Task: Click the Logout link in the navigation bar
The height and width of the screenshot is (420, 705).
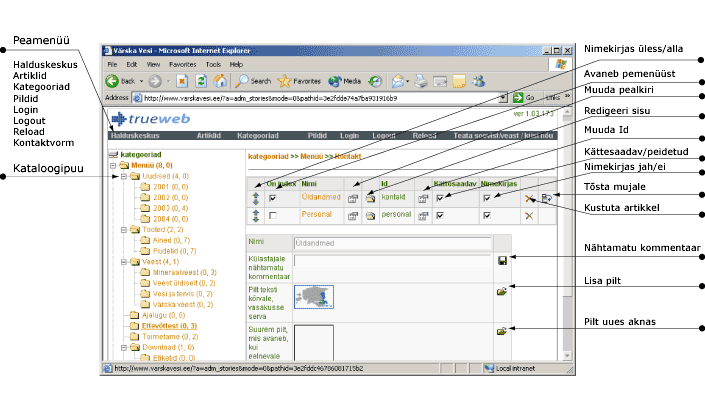Action: click(384, 134)
